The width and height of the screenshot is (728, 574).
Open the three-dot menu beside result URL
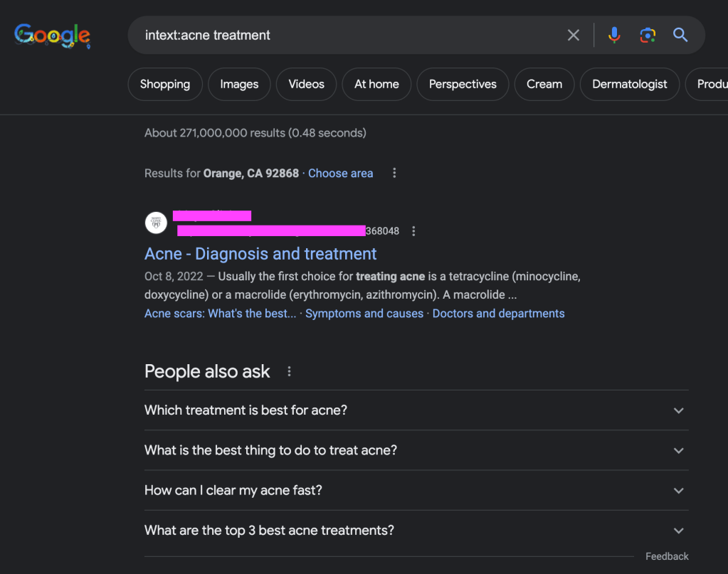pos(413,231)
